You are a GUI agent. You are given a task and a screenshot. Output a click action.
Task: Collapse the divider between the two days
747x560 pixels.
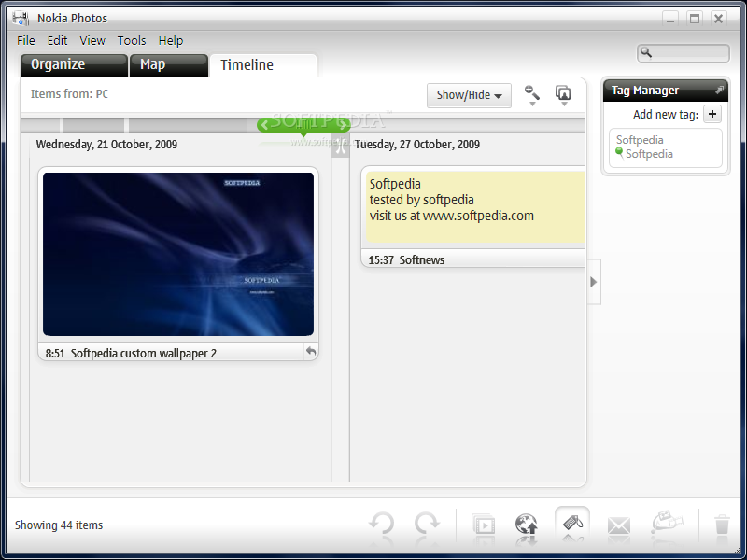(340, 146)
